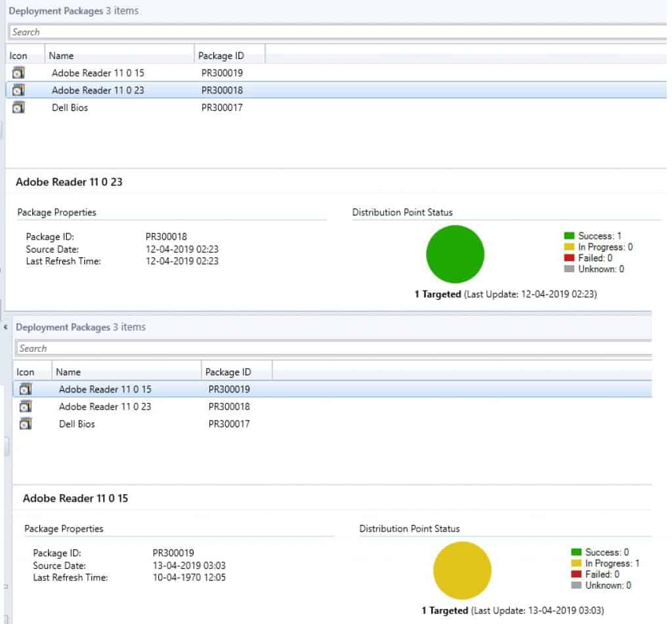Click Last Refresh Time value 10-04-1970 12:05
The width and height of the screenshot is (672, 624).
pos(189,577)
